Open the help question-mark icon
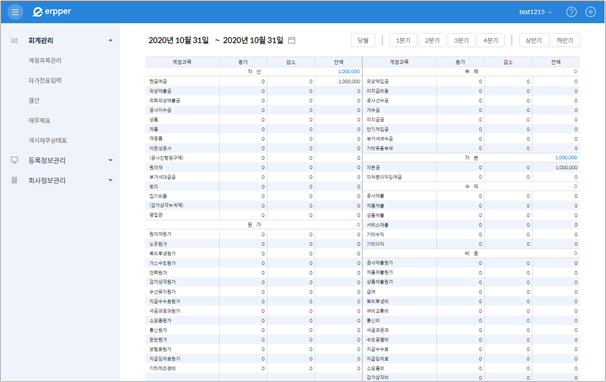This screenshot has width=606, height=382. click(x=571, y=12)
